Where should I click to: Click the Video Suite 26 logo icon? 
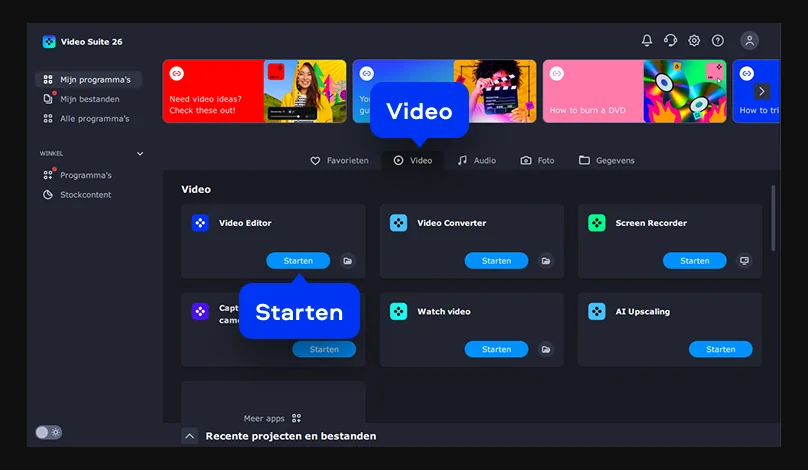pyautogui.click(x=49, y=42)
